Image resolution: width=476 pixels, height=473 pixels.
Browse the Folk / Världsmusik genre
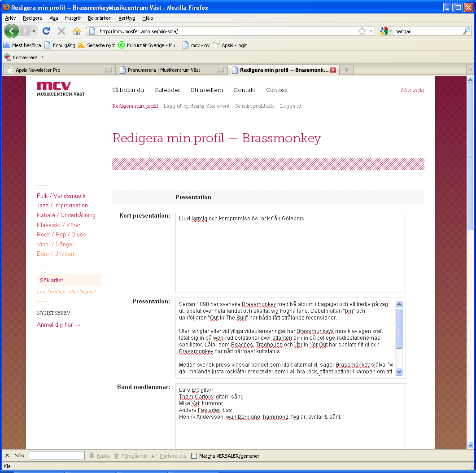click(61, 196)
